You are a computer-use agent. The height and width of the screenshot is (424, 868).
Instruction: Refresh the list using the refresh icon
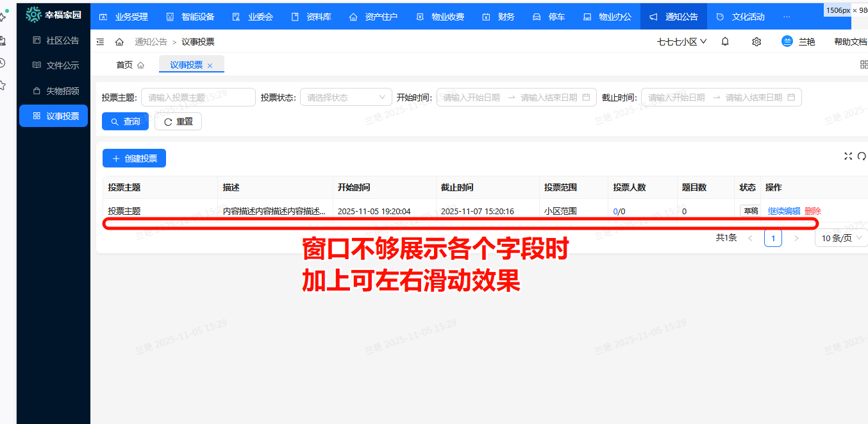click(x=862, y=155)
